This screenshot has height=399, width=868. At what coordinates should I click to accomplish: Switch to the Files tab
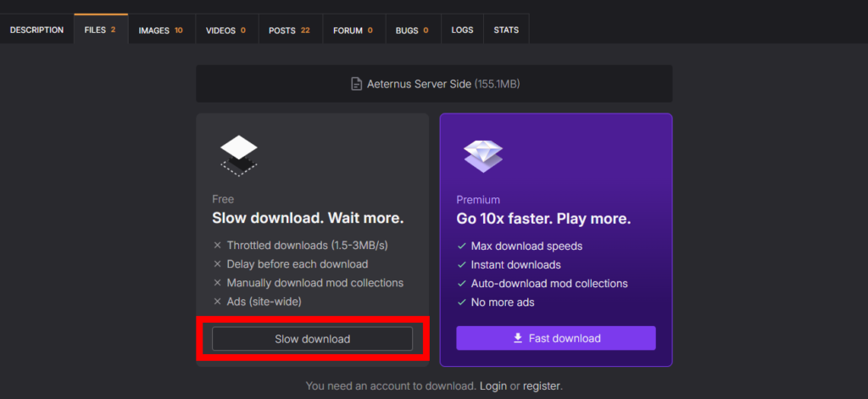pos(100,30)
